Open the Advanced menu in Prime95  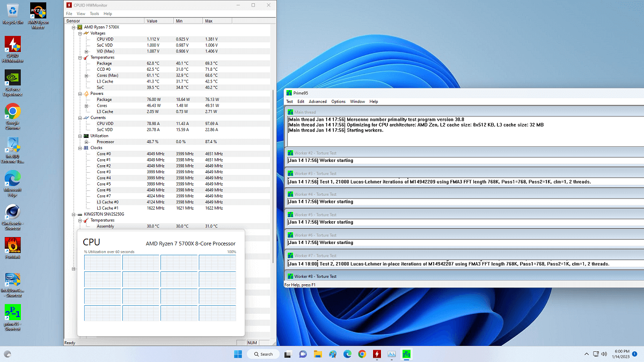pyautogui.click(x=318, y=101)
